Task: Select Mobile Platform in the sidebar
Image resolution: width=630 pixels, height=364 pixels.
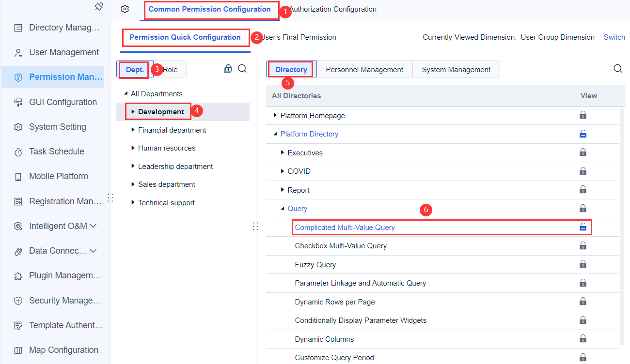Action: (x=58, y=176)
